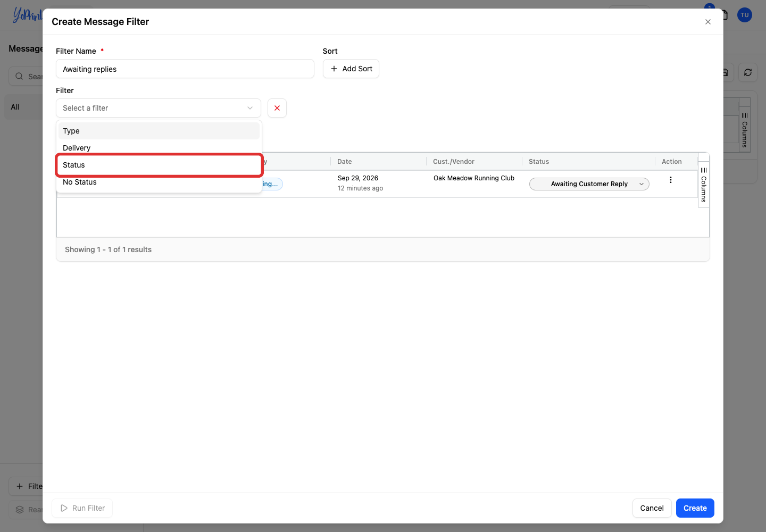Open the Columns panel on the background Messages page
This screenshot has width=766, height=532.
(x=745, y=130)
